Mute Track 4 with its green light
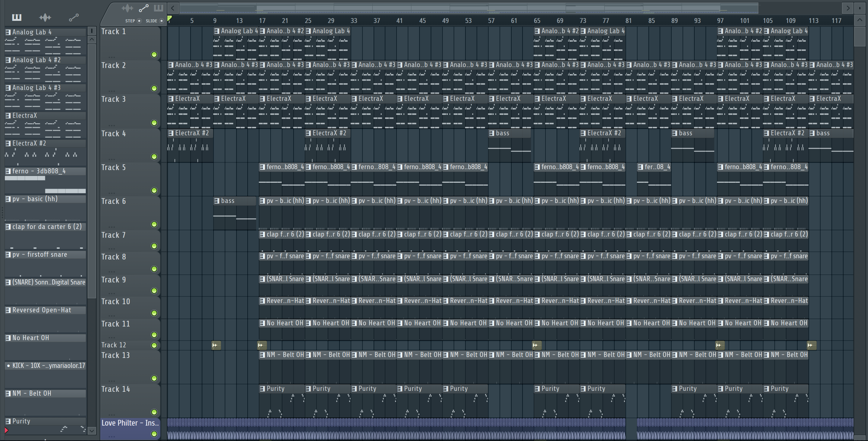 click(x=154, y=157)
